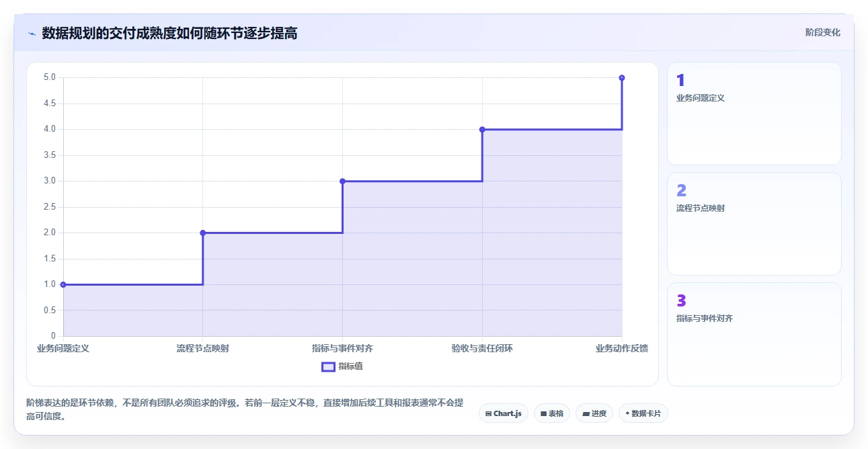
Task: Click data point at 流程节点映射 value 2.0
Action: point(203,233)
